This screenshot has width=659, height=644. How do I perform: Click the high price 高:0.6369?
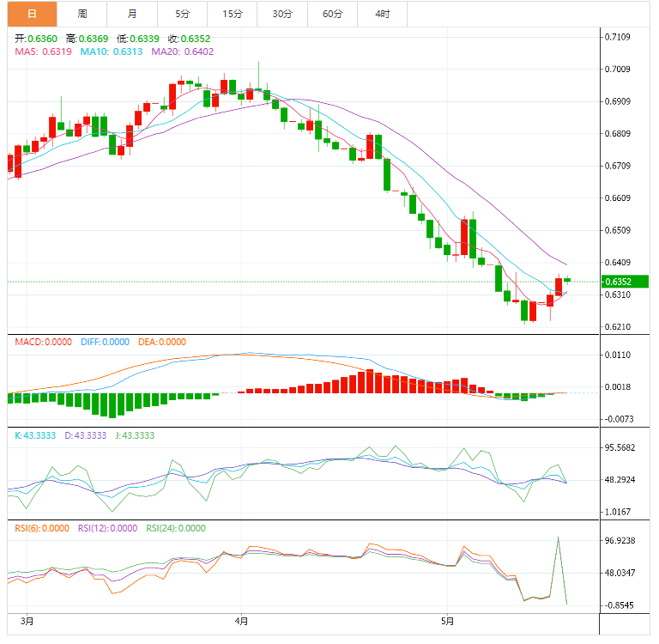pos(87,39)
